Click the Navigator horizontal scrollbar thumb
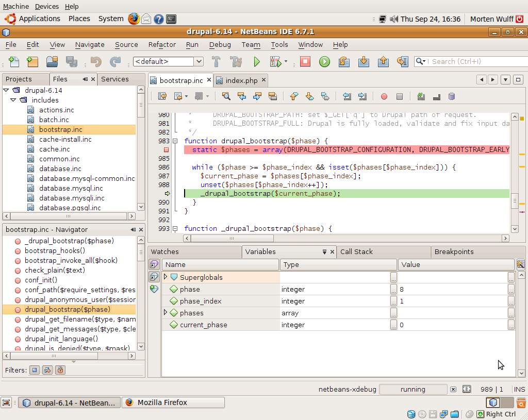The height and width of the screenshot is (420, 528). pos(54,356)
